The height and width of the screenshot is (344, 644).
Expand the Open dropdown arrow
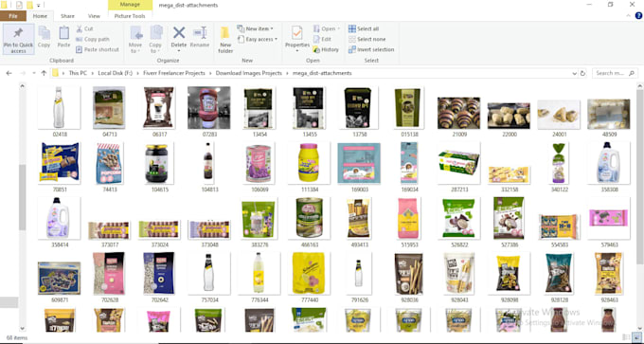(339, 28)
